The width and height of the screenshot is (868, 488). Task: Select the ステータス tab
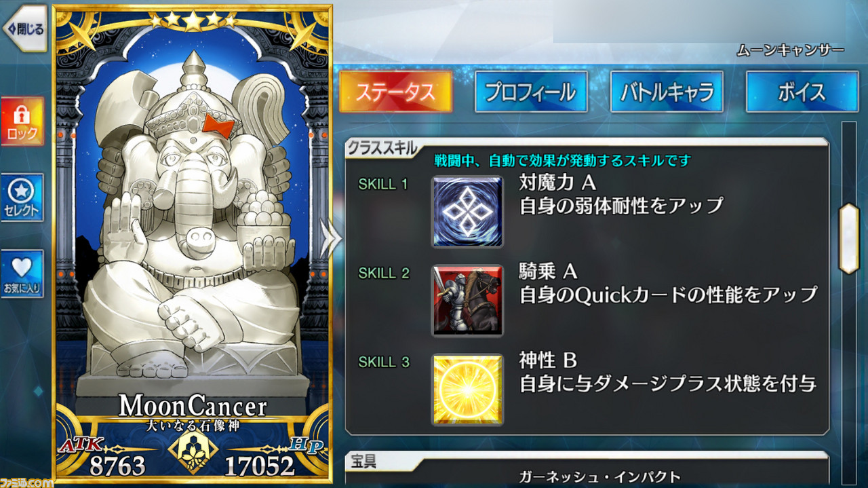(x=395, y=92)
